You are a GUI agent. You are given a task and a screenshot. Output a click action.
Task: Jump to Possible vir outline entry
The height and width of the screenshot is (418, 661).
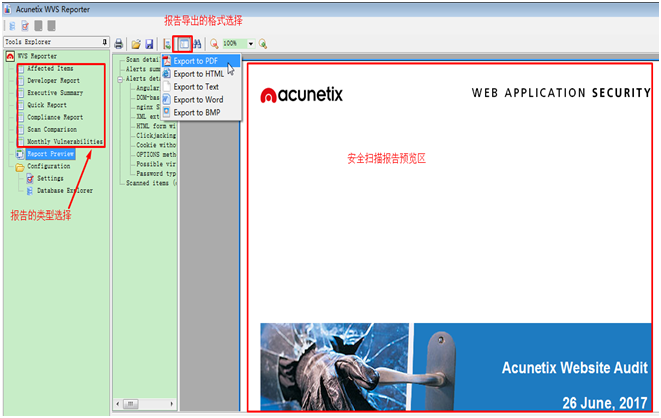pyautogui.click(x=156, y=164)
